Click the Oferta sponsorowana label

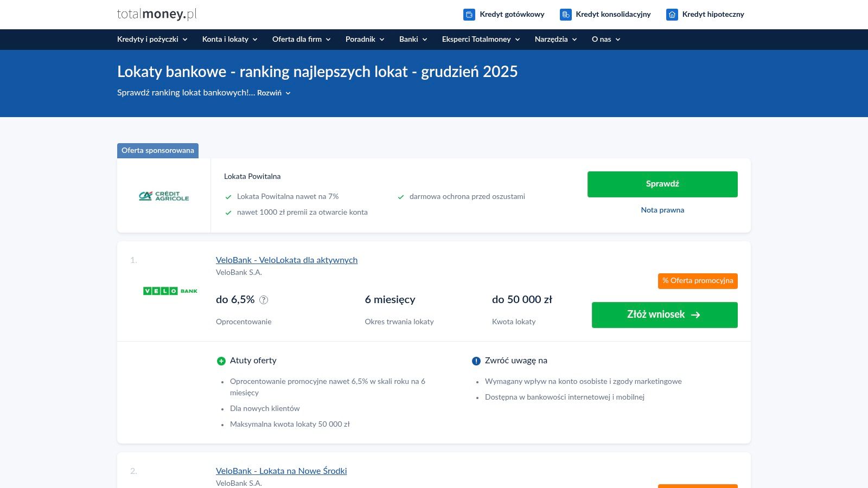tap(158, 151)
